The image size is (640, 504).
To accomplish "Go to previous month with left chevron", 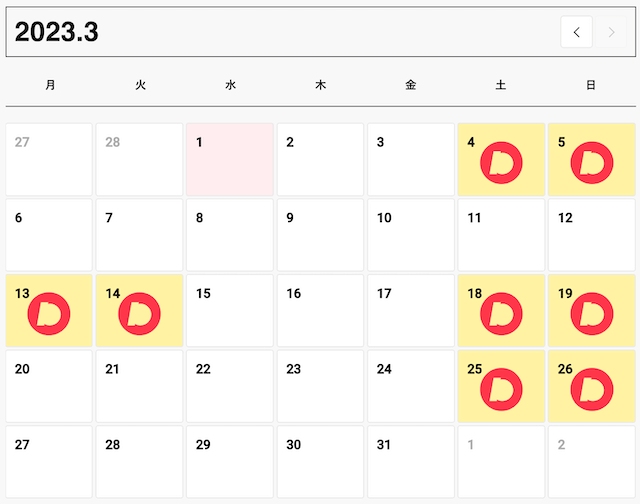I will (x=576, y=32).
